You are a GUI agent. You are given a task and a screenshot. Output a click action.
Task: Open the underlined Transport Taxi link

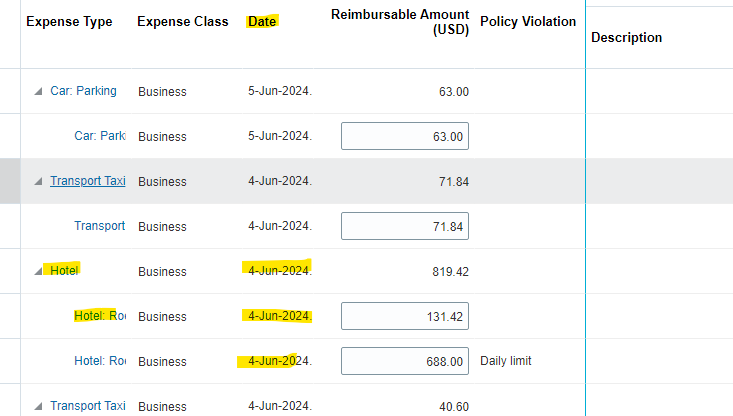coord(87,181)
